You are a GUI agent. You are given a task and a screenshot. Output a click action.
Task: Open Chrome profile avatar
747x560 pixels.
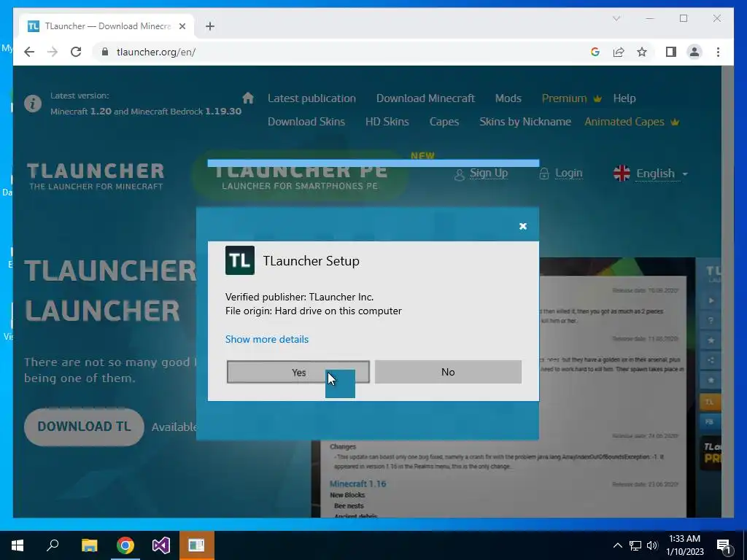point(694,52)
